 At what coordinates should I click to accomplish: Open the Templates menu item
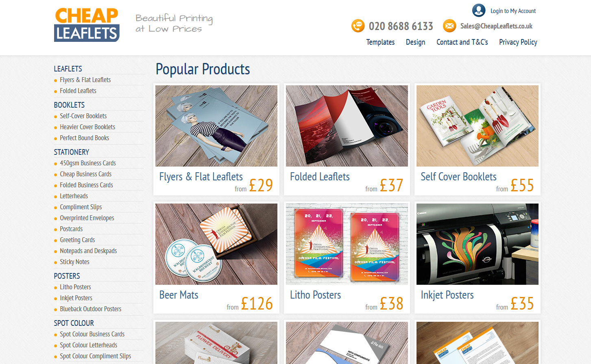[380, 42]
